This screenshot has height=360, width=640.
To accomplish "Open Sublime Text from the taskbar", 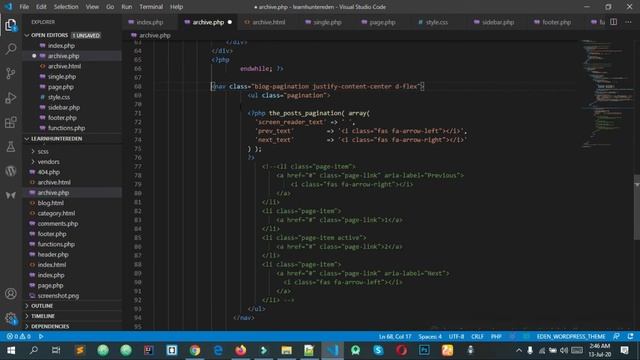I will tap(80, 350).
